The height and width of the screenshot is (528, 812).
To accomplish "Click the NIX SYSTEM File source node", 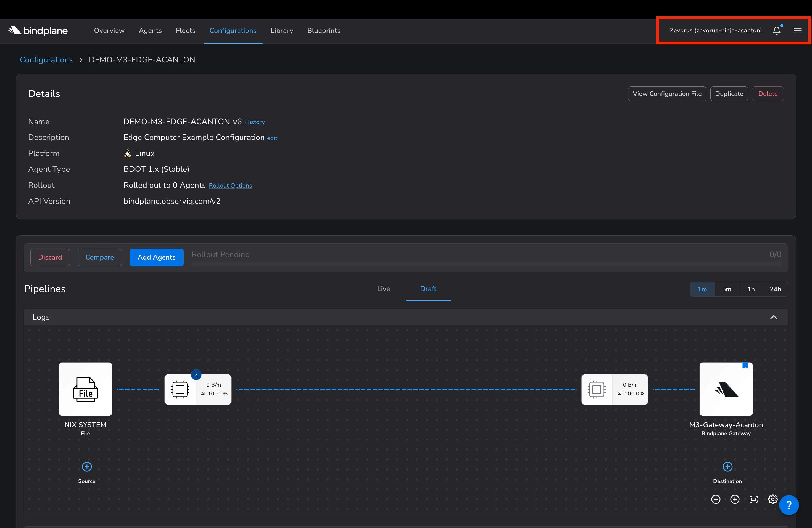I will [x=85, y=389].
